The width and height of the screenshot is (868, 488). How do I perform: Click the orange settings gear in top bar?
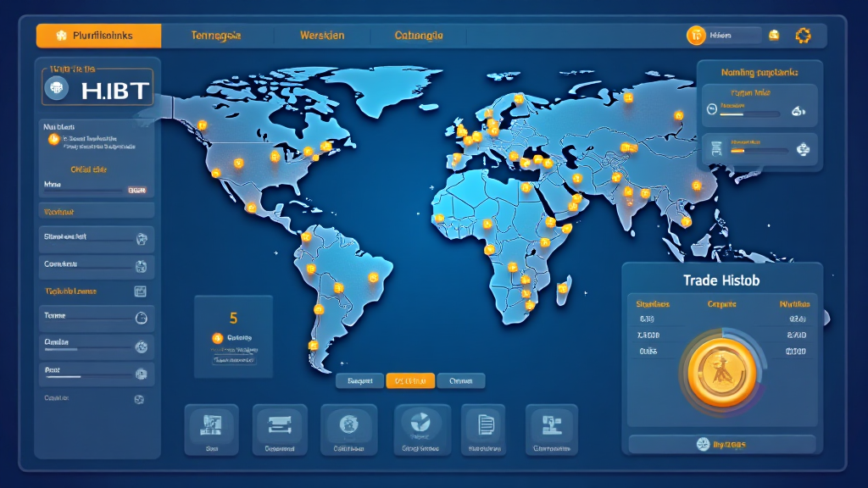[803, 36]
